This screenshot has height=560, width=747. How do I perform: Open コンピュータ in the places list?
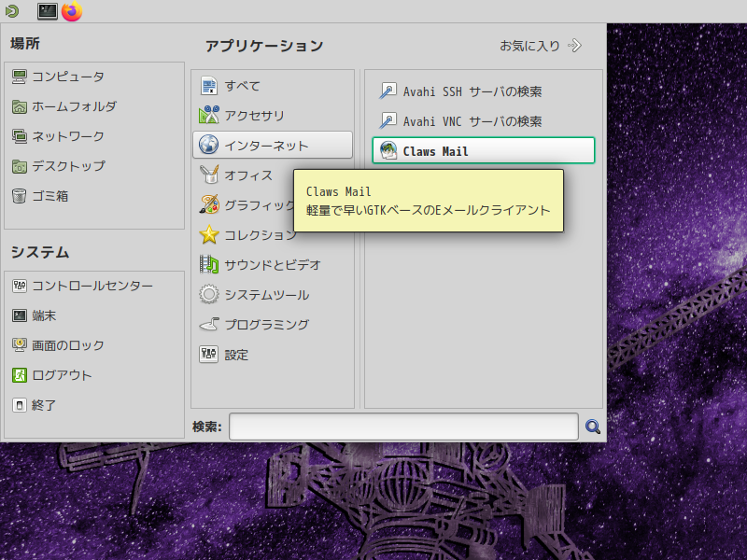[94, 77]
